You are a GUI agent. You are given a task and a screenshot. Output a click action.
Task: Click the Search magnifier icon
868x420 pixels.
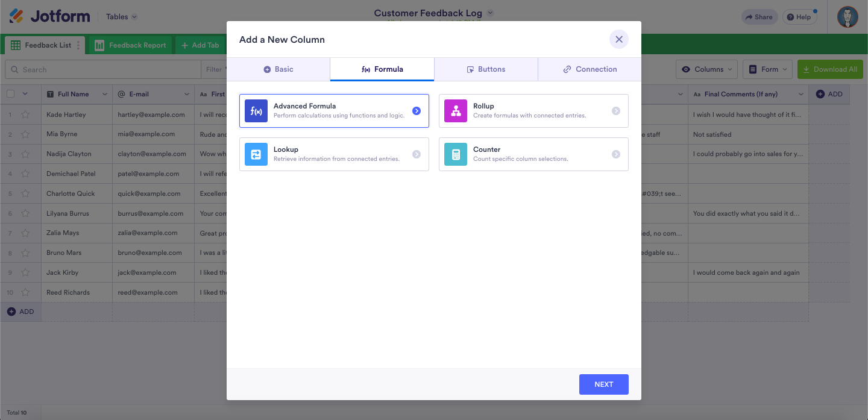[14, 69]
